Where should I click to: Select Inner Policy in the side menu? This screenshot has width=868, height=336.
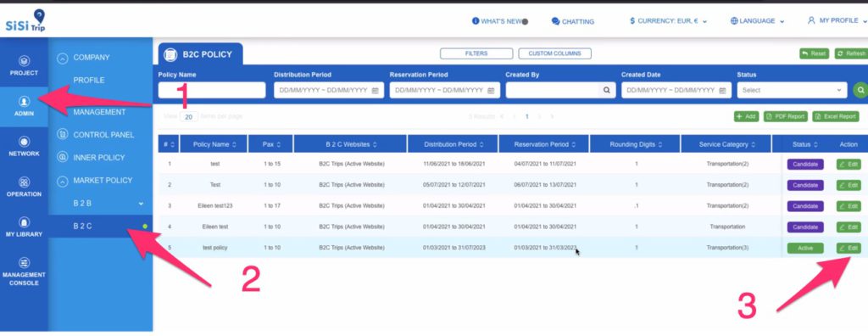pyautogui.click(x=99, y=158)
